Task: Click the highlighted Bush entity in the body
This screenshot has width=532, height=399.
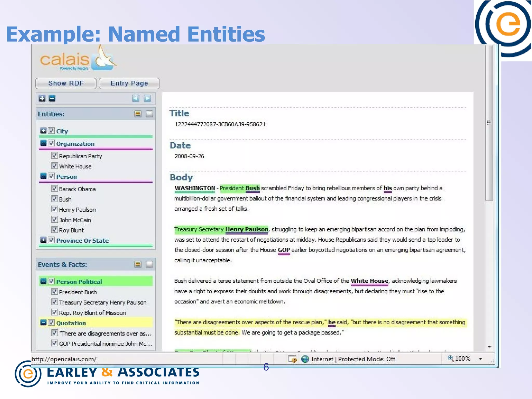Action: click(252, 188)
